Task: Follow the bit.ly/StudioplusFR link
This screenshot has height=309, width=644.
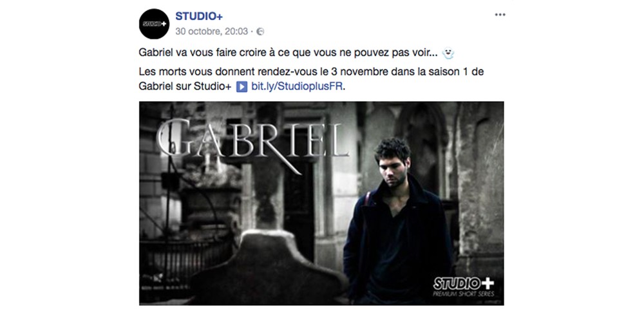Action: click(x=296, y=87)
